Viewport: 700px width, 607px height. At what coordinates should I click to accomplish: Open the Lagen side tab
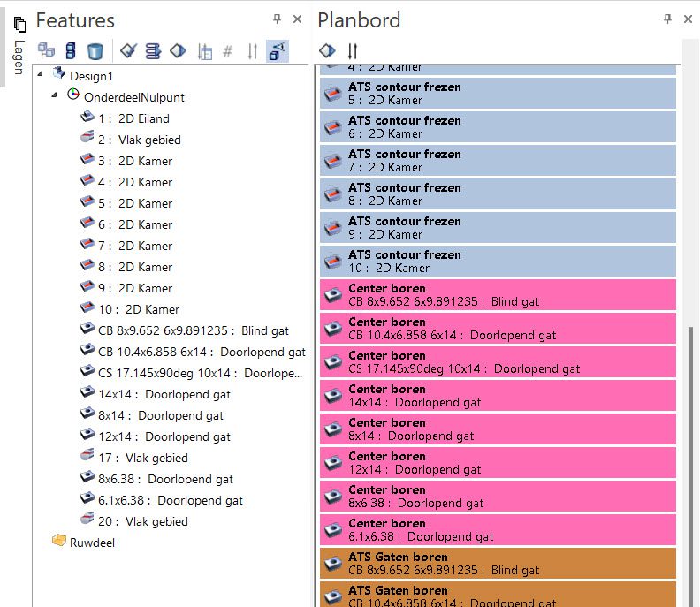pyautogui.click(x=19, y=47)
